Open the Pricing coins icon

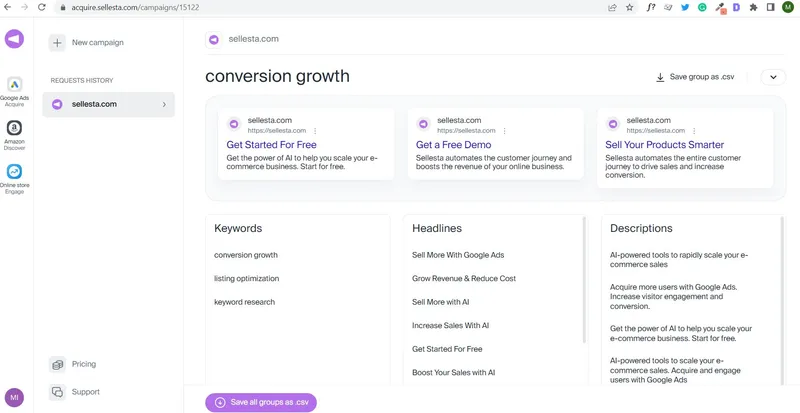coord(58,365)
